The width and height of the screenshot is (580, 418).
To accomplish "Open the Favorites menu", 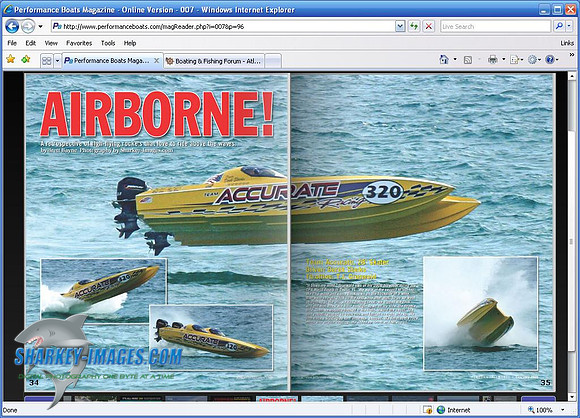I will 79,43.
